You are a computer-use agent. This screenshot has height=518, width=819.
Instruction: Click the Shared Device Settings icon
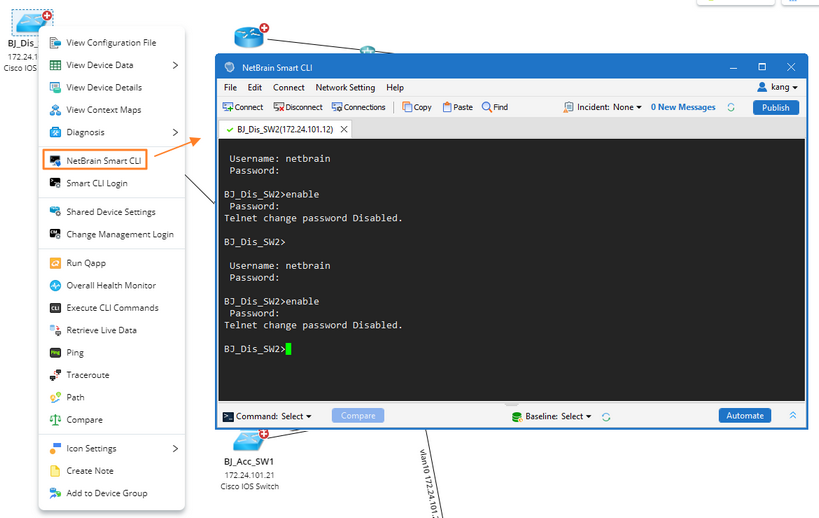[55, 211]
